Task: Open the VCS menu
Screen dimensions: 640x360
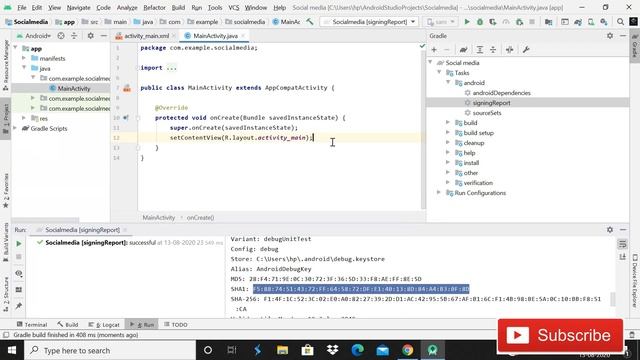Action: [234, 8]
